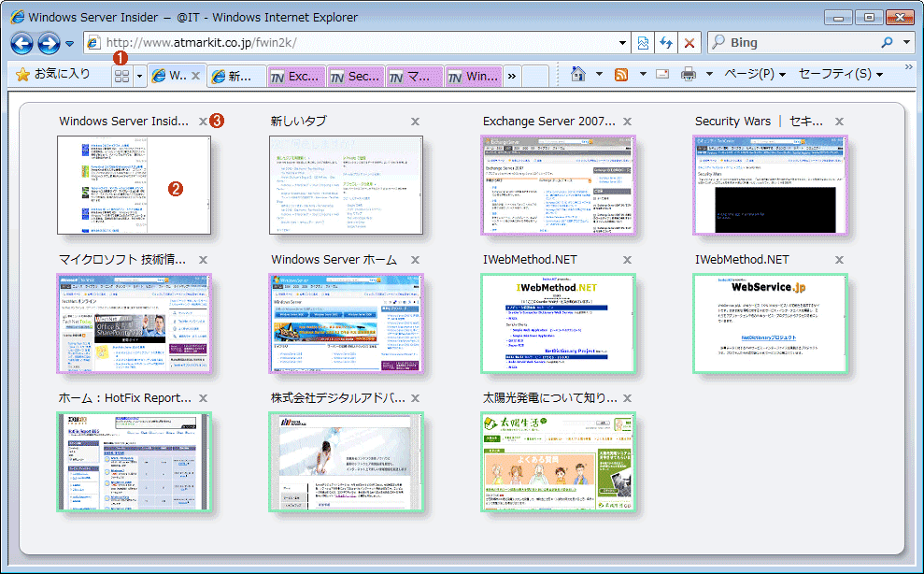Click the Print icon
Screen dimensions: 924x574
click(689, 75)
